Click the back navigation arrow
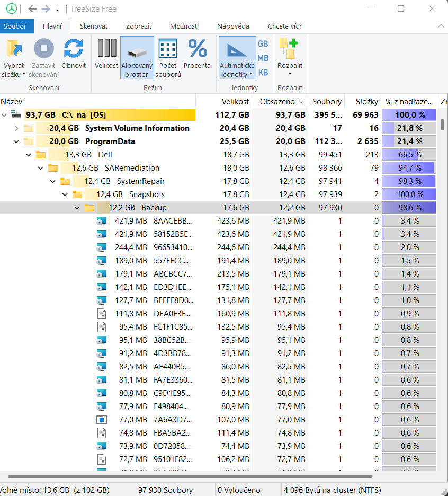 click(32, 8)
